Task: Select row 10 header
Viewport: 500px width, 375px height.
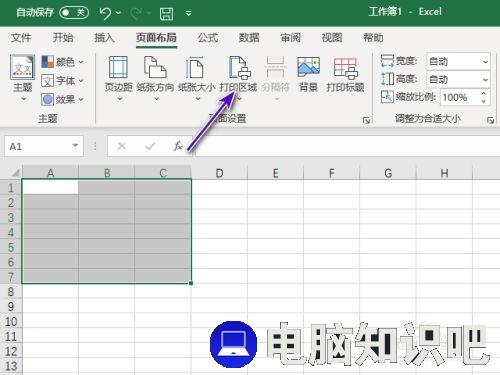Action: [x=11, y=321]
